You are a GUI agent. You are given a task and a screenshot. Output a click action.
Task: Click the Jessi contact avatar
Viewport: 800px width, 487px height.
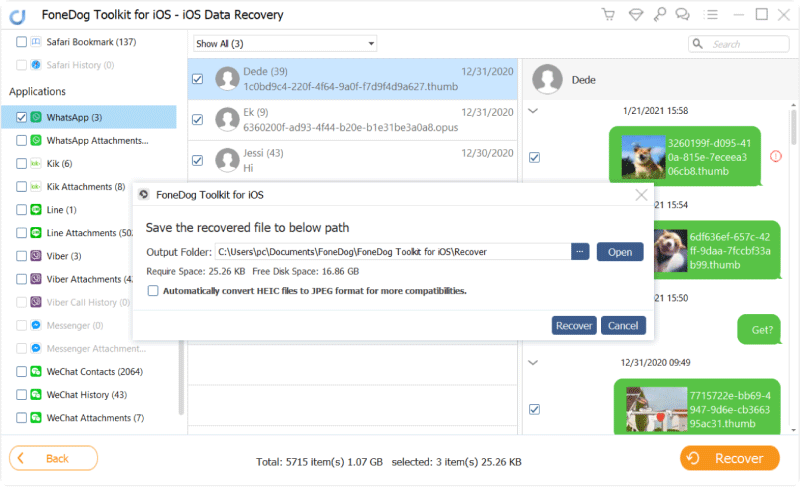click(228, 160)
